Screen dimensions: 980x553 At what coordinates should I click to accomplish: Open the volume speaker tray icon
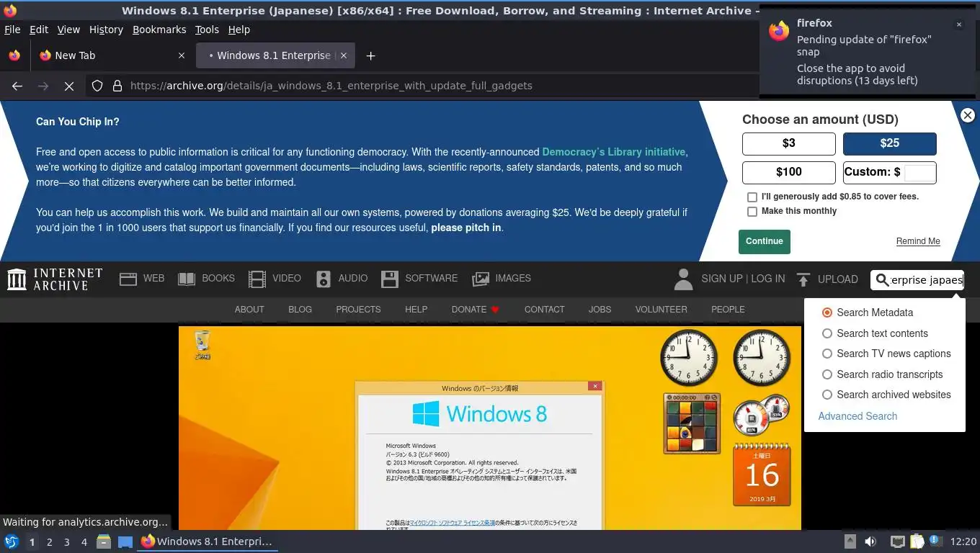(x=870, y=541)
